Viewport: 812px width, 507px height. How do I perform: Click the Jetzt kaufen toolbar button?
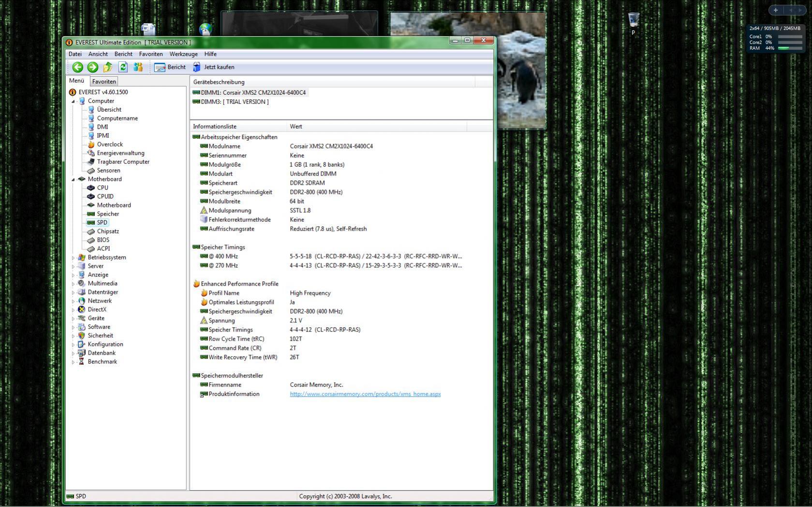213,67
